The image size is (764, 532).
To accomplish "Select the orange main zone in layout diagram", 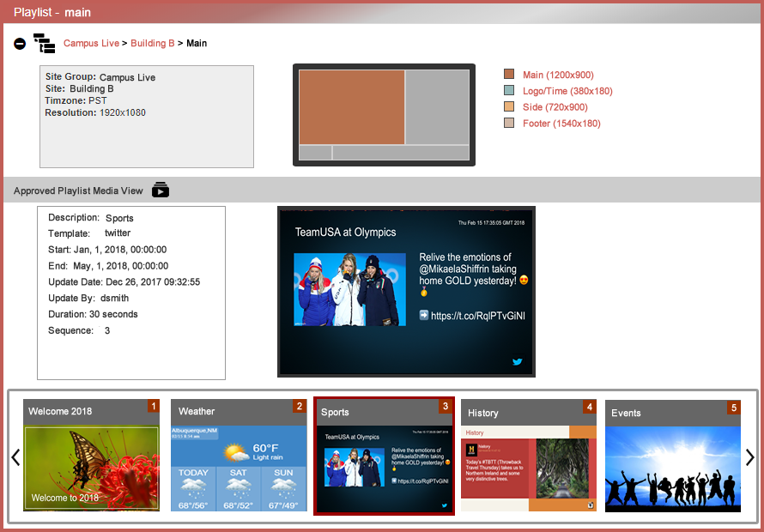I will 352,107.
